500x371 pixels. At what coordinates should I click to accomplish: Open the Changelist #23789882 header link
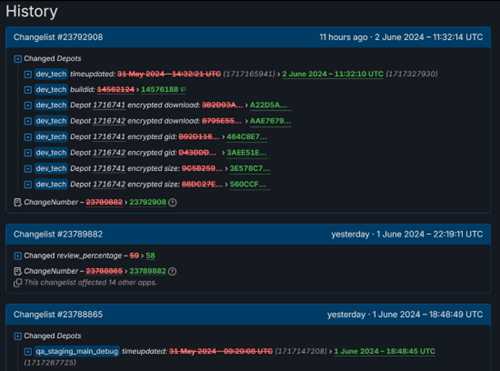(x=58, y=234)
